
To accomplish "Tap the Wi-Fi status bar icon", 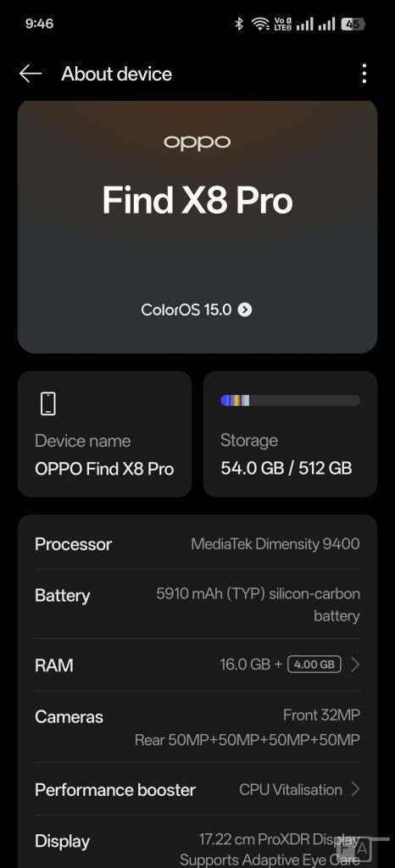I will coord(260,24).
